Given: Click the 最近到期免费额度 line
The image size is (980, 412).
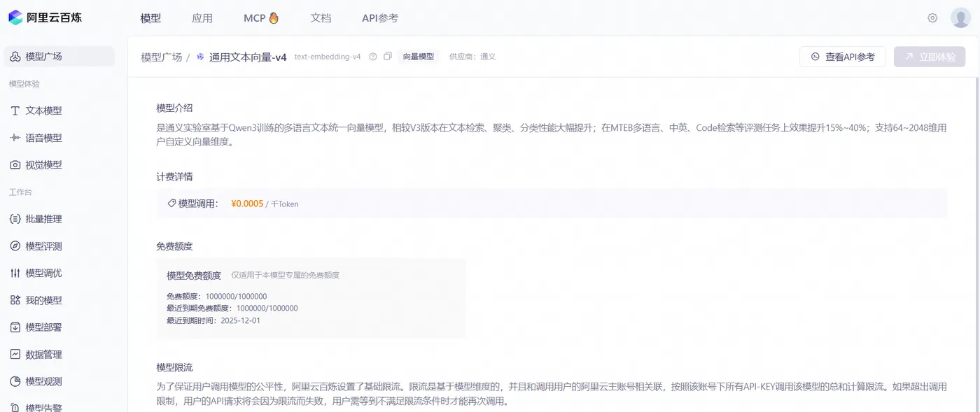Looking at the screenshot, I should [x=232, y=308].
